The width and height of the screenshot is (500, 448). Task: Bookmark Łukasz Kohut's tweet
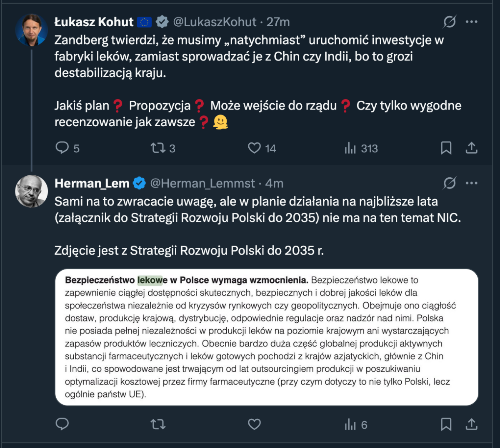pyautogui.click(x=446, y=148)
